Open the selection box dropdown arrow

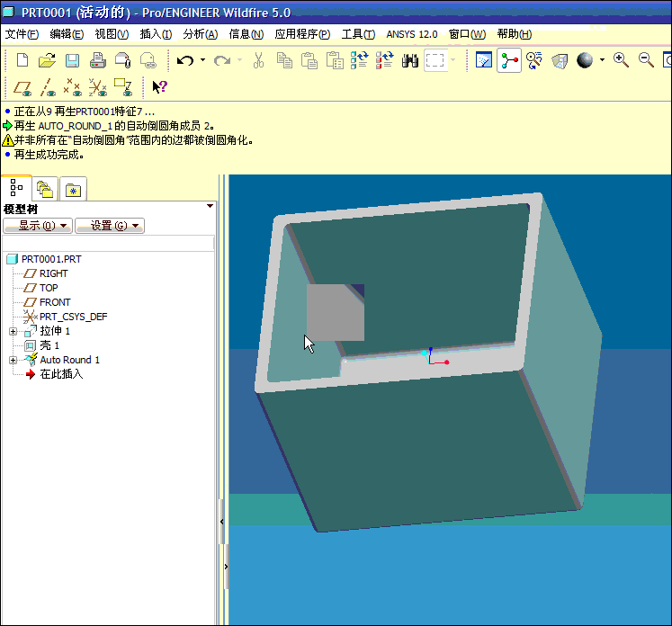453,60
